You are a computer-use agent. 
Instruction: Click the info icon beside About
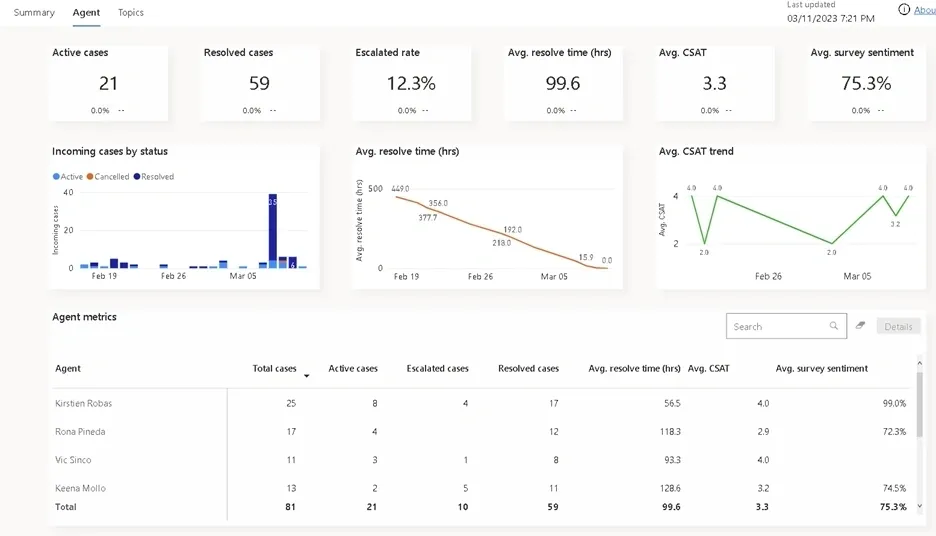(x=904, y=10)
